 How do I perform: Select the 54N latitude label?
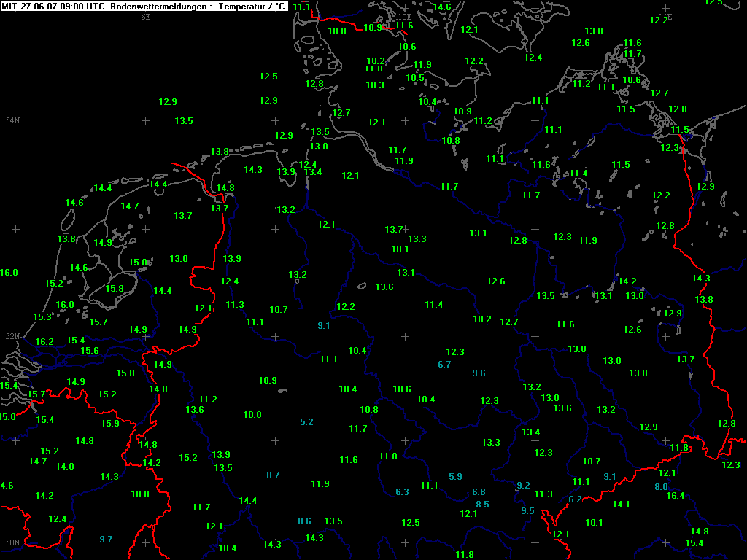(12, 120)
